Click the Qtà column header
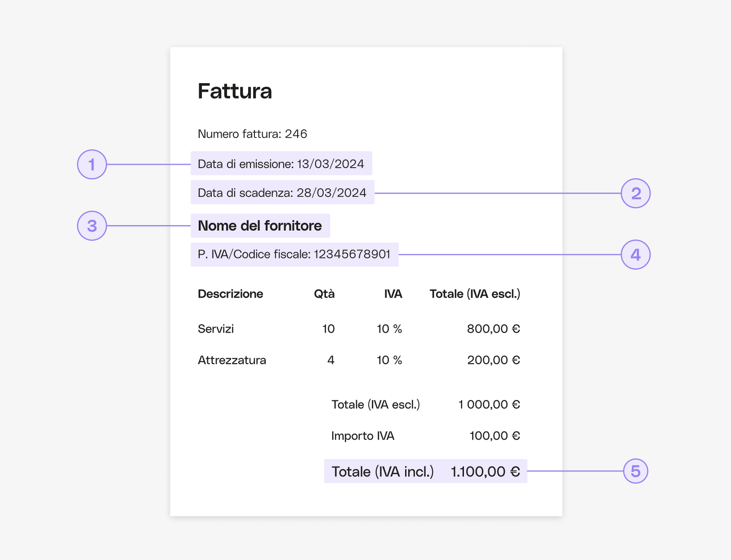 click(324, 294)
